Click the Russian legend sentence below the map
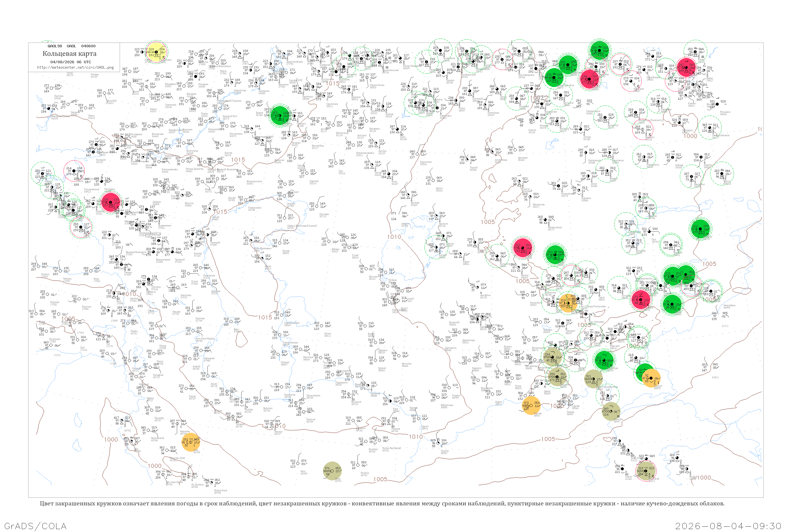Screen dimensions: 798x532 point(382,504)
